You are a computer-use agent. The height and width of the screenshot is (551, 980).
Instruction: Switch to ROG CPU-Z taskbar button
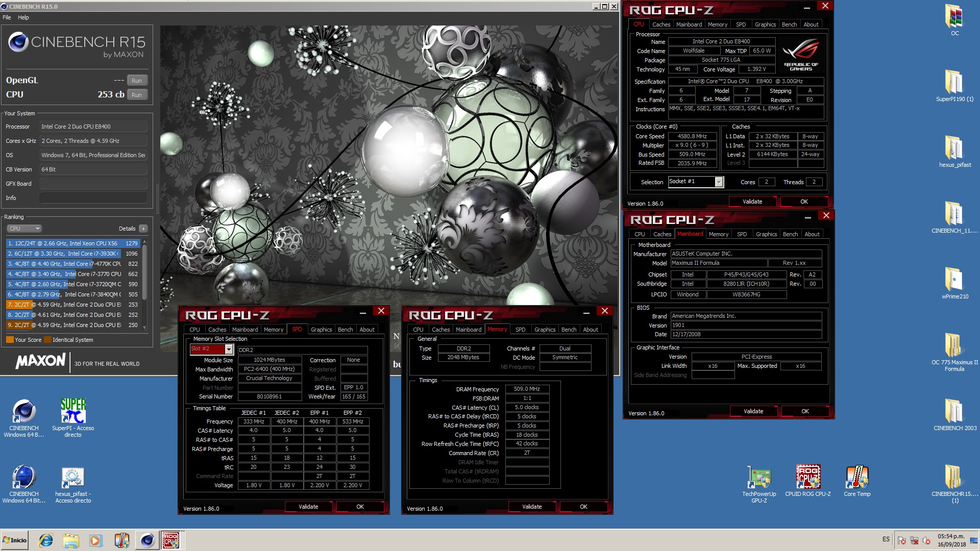click(x=171, y=540)
